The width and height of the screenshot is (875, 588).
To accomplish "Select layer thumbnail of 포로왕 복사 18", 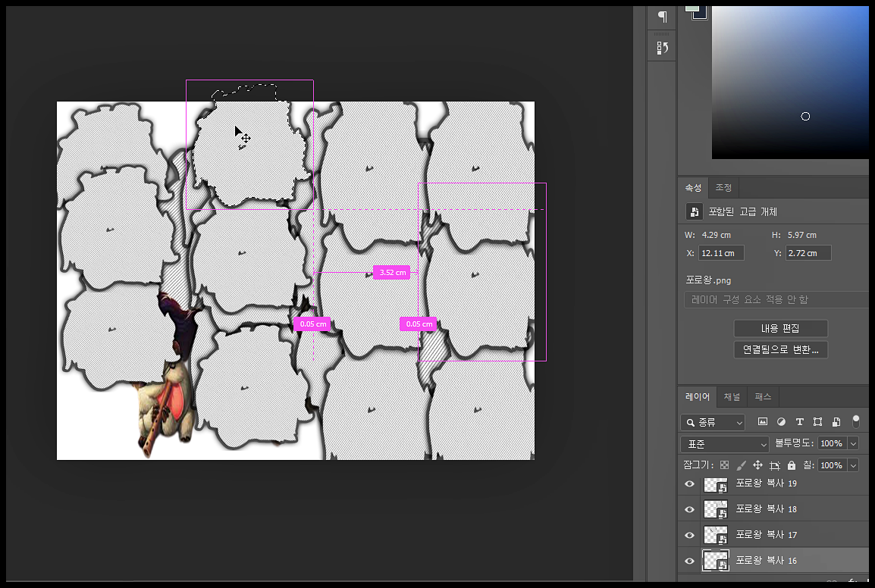I will point(716,509).
